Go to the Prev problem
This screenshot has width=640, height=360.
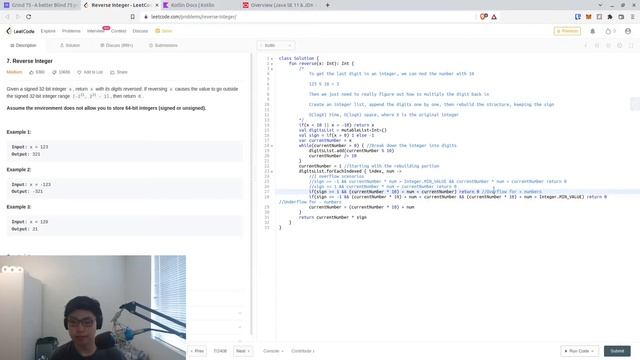[x=197, y=351]
